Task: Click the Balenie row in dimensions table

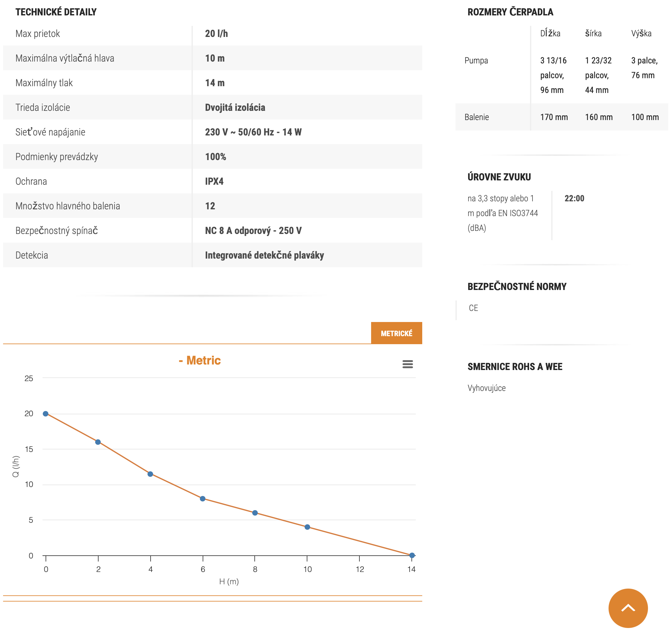Action: point(477,117)
